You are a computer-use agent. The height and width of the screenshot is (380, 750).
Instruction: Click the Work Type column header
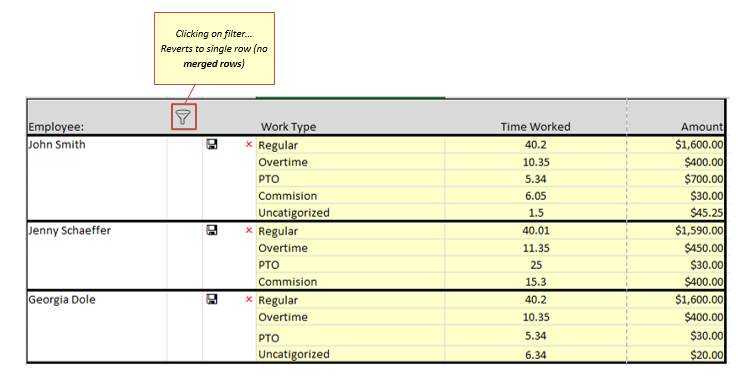[x=288, y=127]
